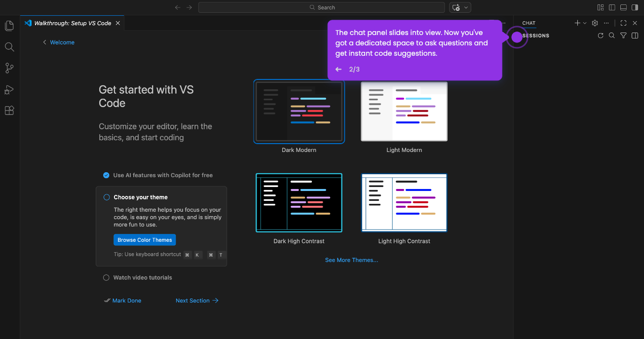This screenshot has width=644, height=339.
Task: Start a new chat with the plus icon
Action: pyautogui.click(x=577, y=23)
